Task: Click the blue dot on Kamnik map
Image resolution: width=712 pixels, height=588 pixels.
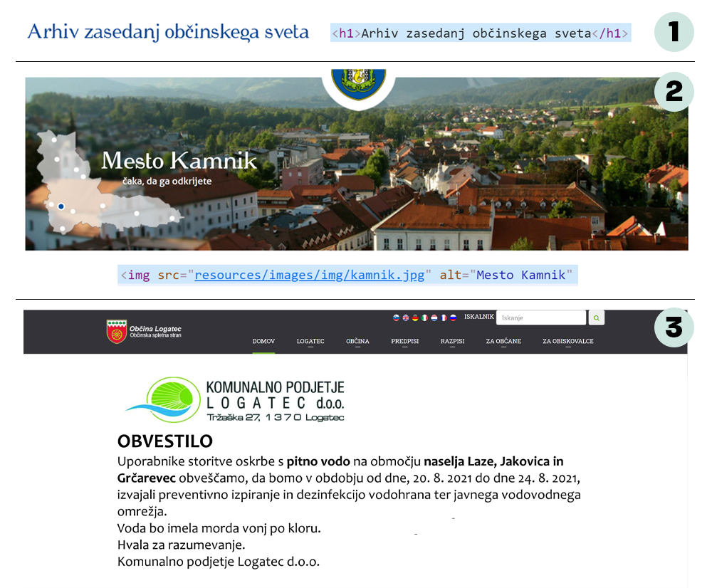Action: [x=61, y=206]
